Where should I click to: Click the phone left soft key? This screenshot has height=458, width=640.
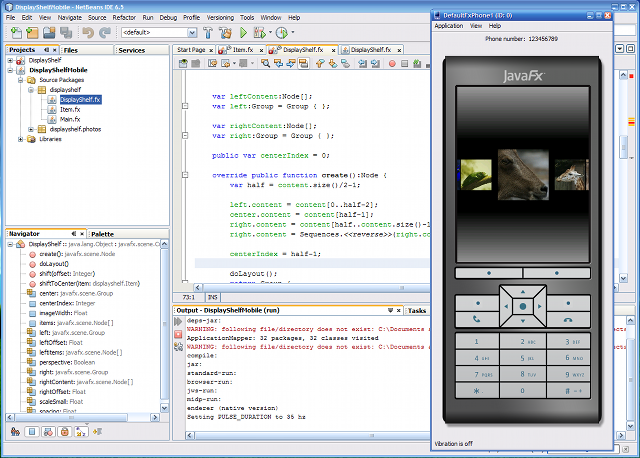[x=489, y=273]
